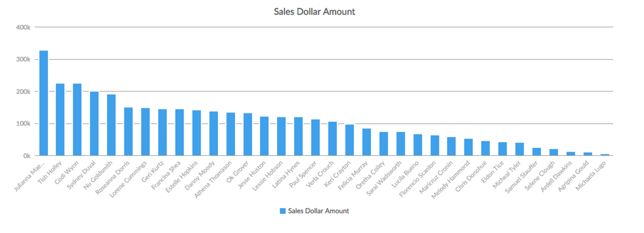The width and height of the screenshot is (644, 233).
Task: Click Paul Spencer's sales bar
Action: pyautogui.click(x=316, y=137)
